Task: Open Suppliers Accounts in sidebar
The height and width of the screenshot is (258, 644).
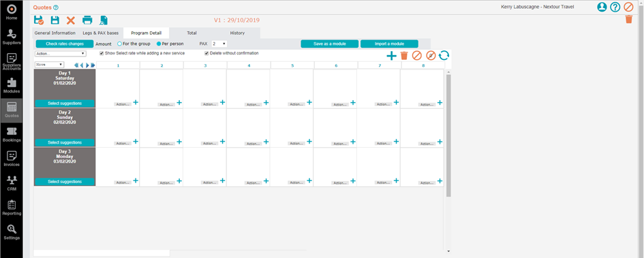Action: click(12, 61)
